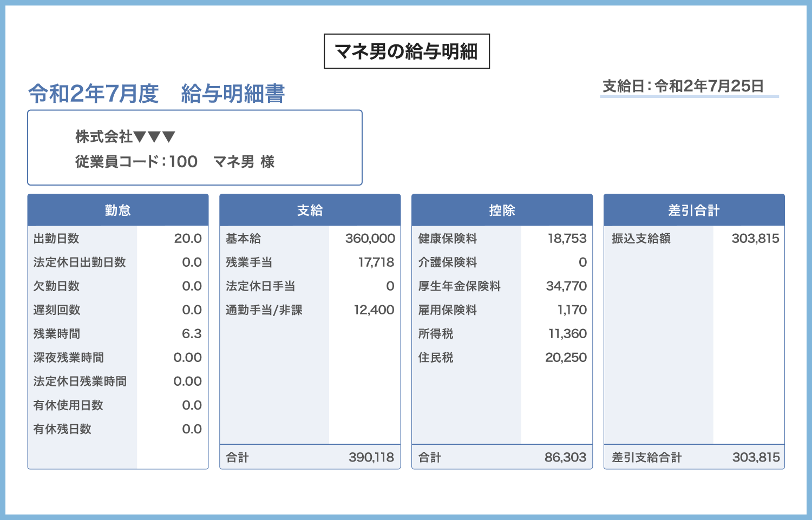Screen dimensions: 812x520
Task: Click the マネ男の給与明細 title box
Action: (x=407, y=51)
